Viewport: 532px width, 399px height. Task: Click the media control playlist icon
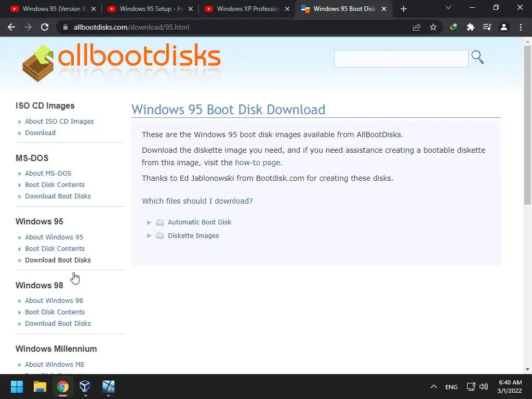click(x=487, y=27)
